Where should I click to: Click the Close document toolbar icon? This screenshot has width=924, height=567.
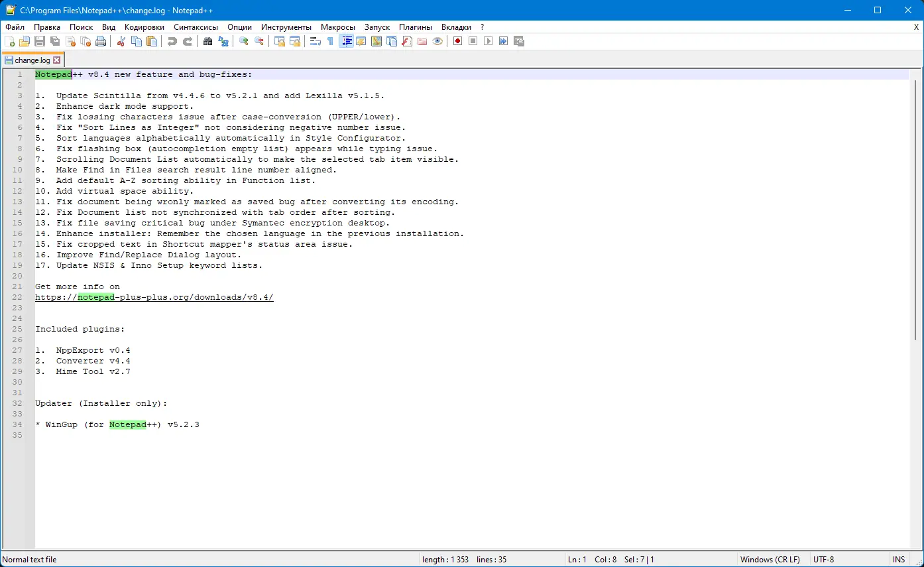(x=70, y=41)
